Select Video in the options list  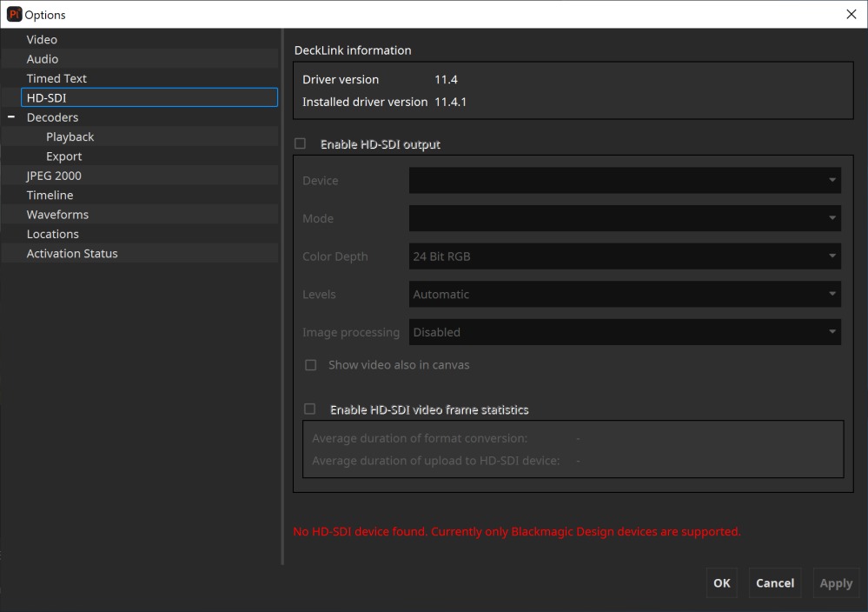click(x=42, y=40)
